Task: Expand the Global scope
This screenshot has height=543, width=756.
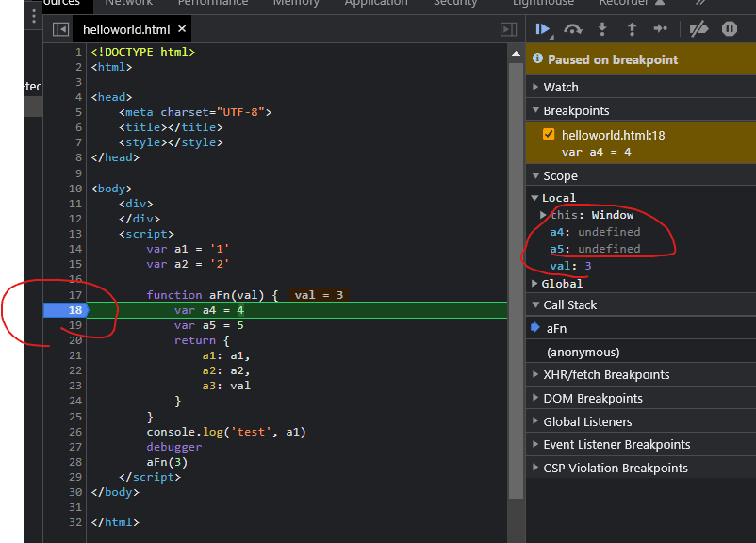Action: click(x=562, y=283)
